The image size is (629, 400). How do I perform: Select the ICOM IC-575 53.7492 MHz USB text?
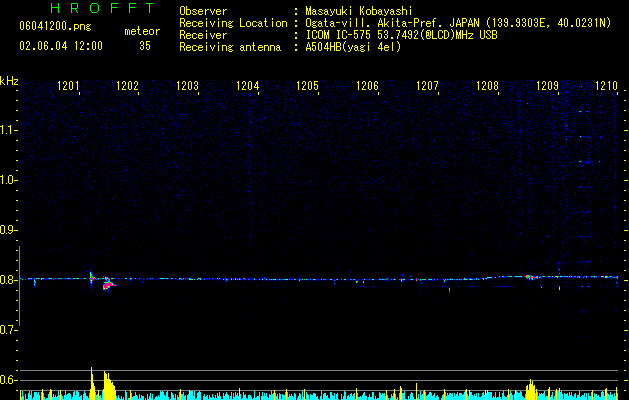[x=401, y=35]
